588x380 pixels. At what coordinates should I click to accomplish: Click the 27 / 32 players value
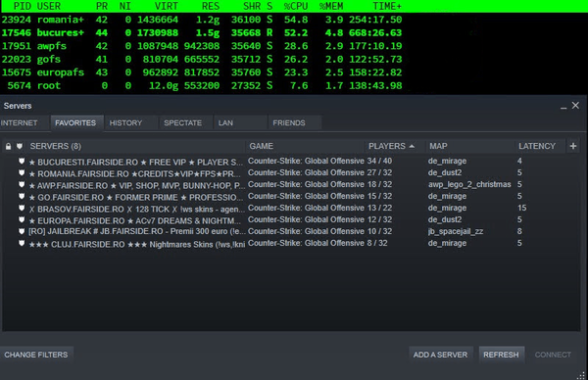(x=379, y=172)
